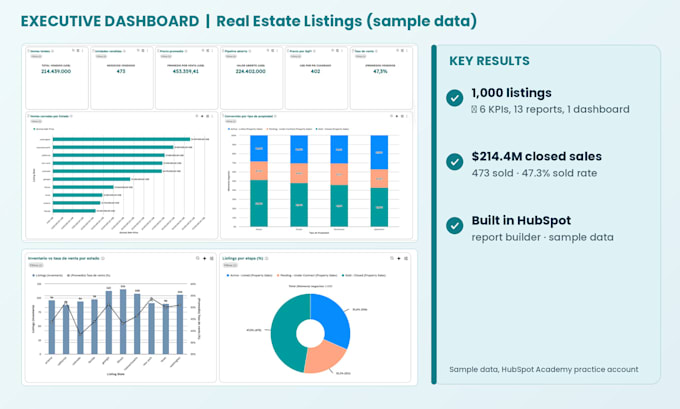Click the '$214.4M closed sales' key result heading
The image size is (680, 409).
pos(536,156)
